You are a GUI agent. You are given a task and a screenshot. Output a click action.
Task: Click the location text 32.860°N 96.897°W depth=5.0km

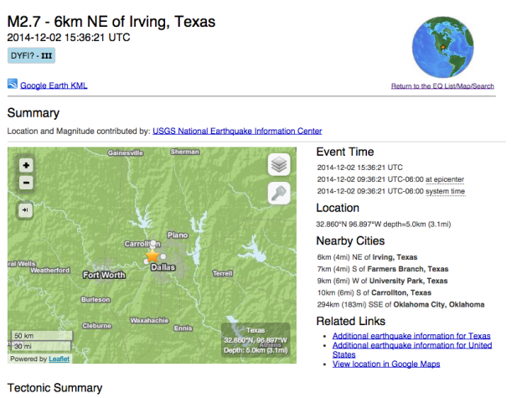pyautogui.click(x=384, y=225)
